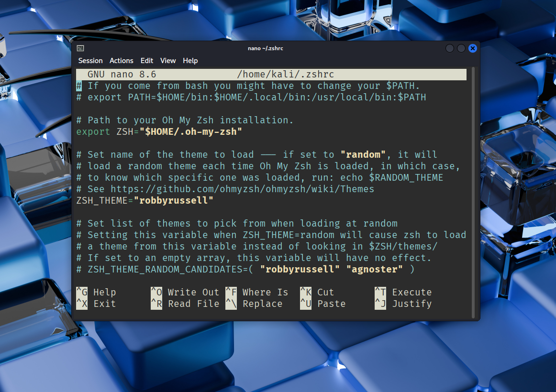Image resolution: width=556 pixels, height=392 pixels.
Task: Click the window title nano ~/.zshrc
Action: [x=265, y=48]
